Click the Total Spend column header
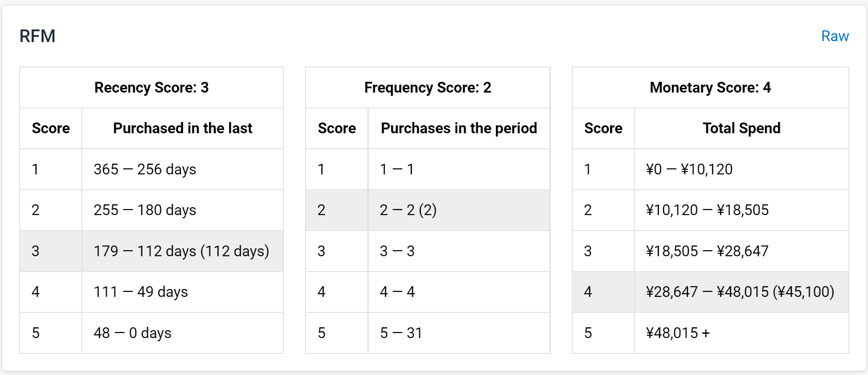The height and width of the screenshot is (375, 868). pyautogui.click(x=742, y=128)
